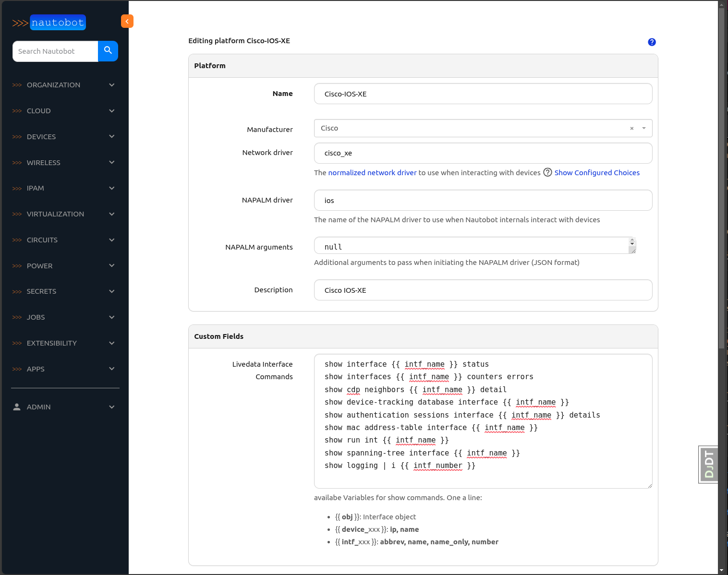Expand Virtualization menu chevron

pyautogui.click(x=112, y=214)
